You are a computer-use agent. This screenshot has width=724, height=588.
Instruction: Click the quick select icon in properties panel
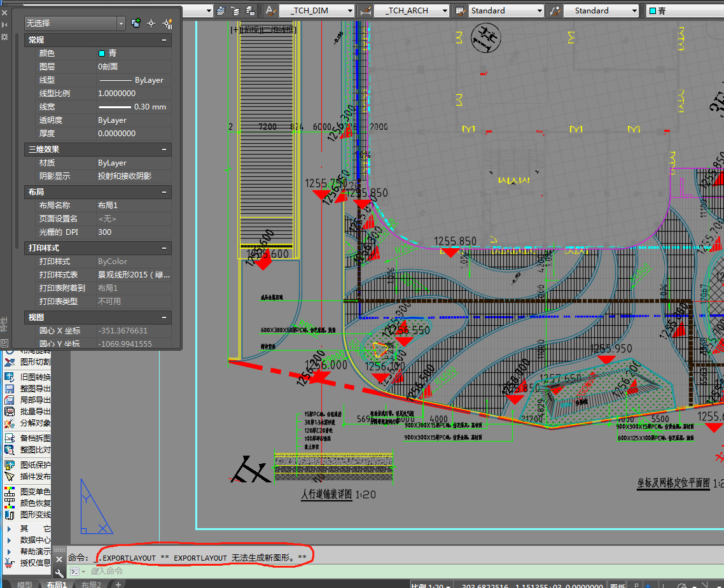[x=168, y=24]
